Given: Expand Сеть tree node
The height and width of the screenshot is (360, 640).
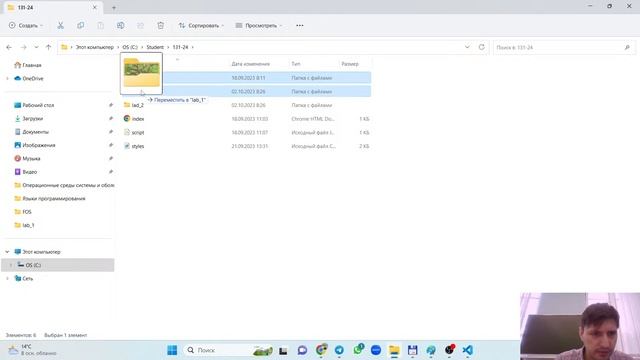Looking at the screenshot, I should (7, 278).
